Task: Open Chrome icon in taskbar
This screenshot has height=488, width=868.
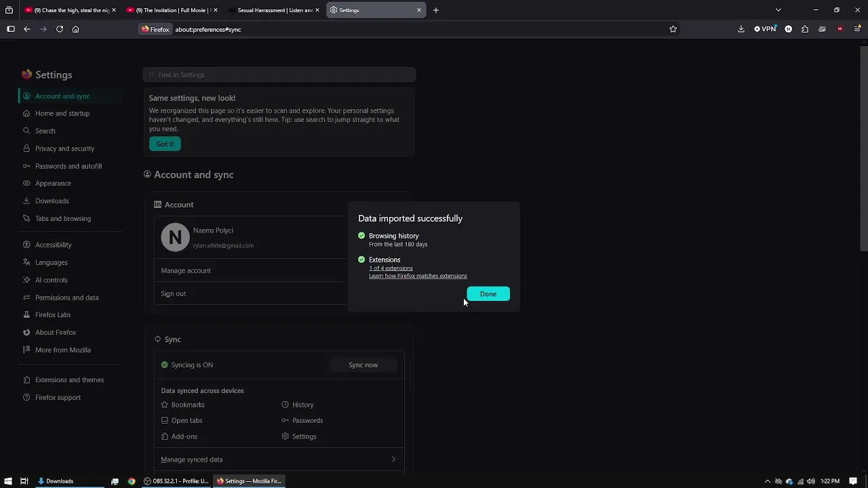Action: [132, 481]
